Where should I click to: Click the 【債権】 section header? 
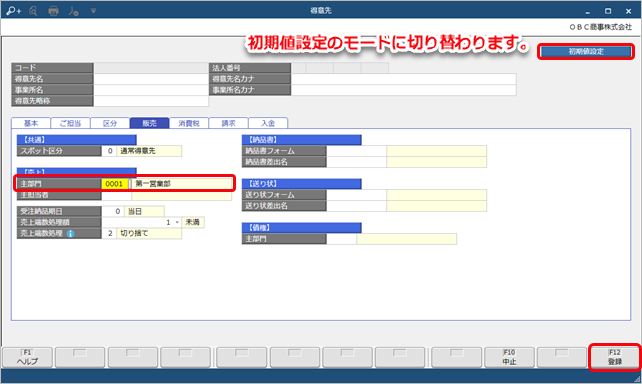301,228
